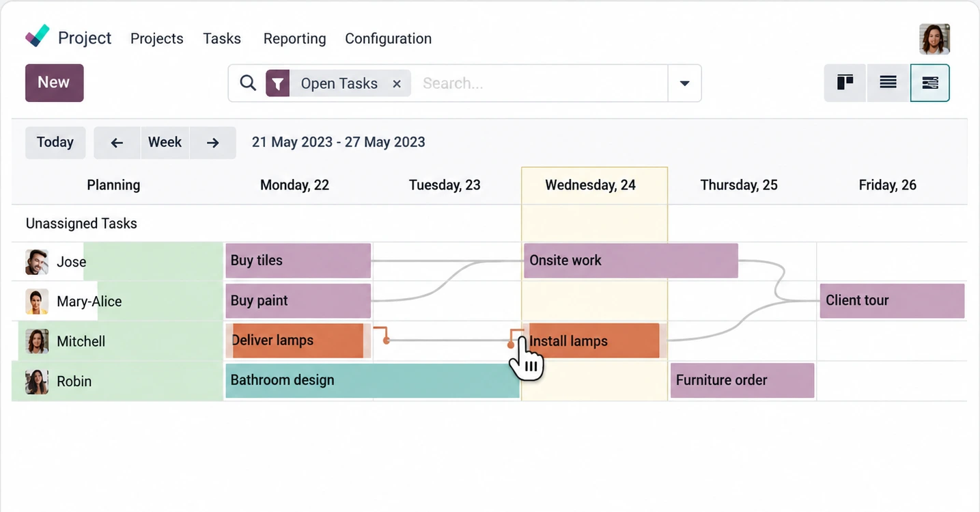Open the Projects menu
The image size is (980, 512).
pos(157,39)
